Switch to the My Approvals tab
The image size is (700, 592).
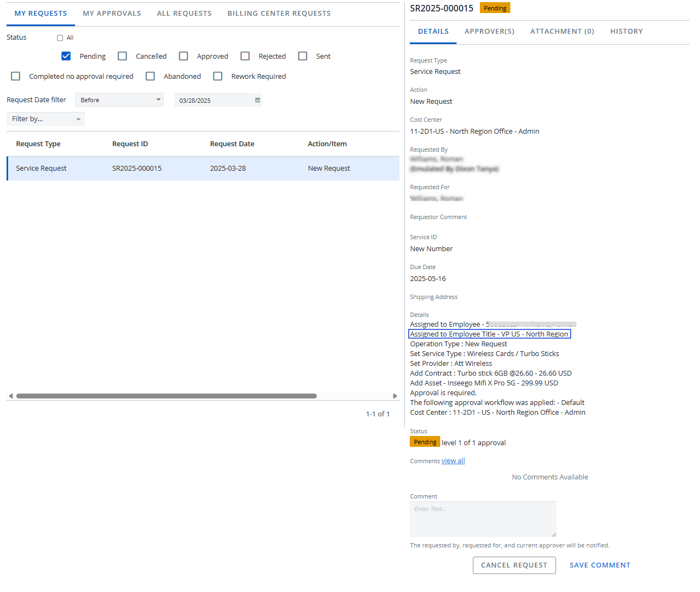112,13
